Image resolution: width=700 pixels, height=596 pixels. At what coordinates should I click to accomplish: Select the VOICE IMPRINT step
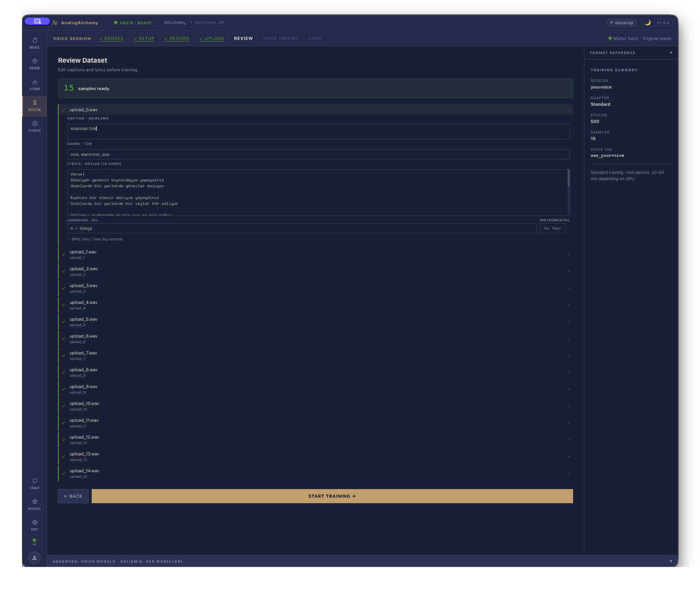click(280, 38)
